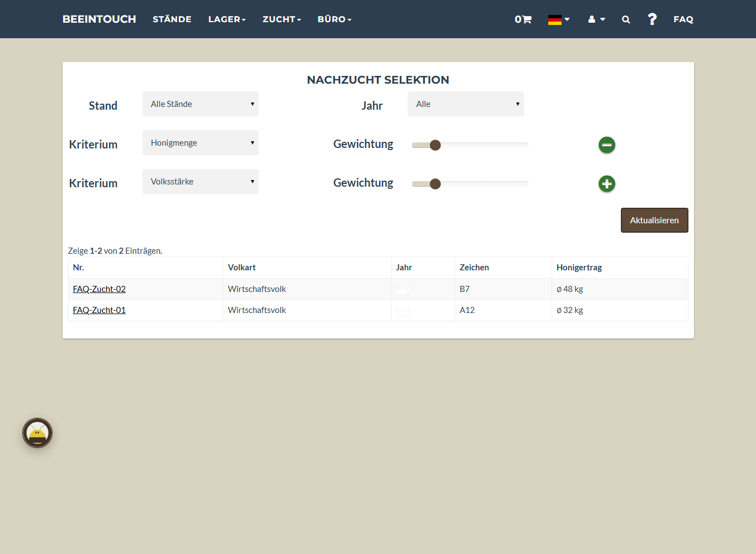This screenshot has width=756, height=554.
Task: Click Gewichtung slider handle for Volksstärke
Action: [435, 184]
